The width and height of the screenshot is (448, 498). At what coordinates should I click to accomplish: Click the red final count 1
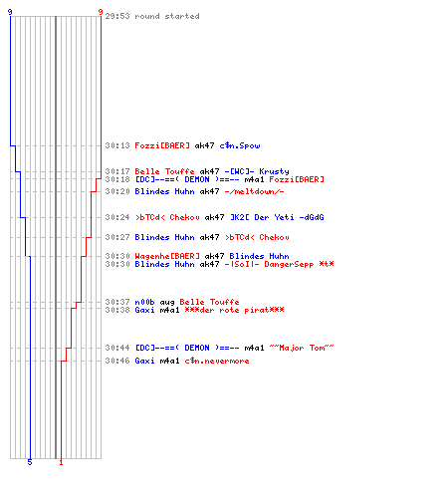point(61,462)
